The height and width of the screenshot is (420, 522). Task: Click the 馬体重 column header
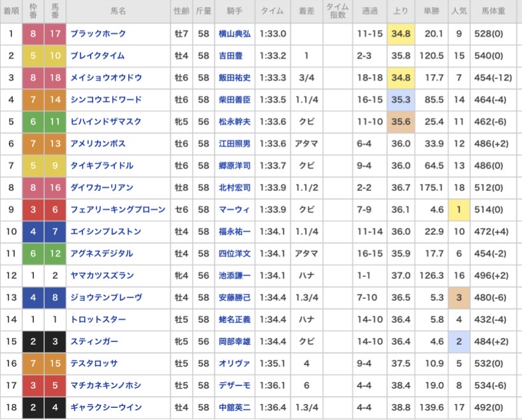click(496, 11)
